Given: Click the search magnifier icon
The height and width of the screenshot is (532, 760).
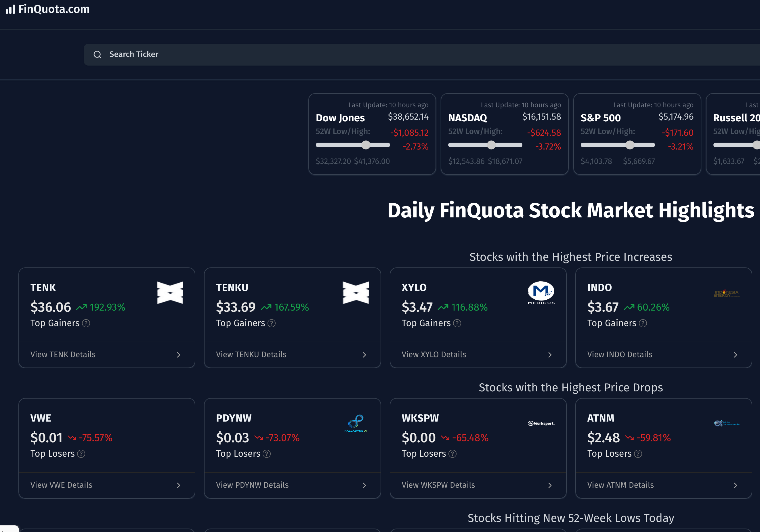Looking at the screenshot, I should 97,55.
